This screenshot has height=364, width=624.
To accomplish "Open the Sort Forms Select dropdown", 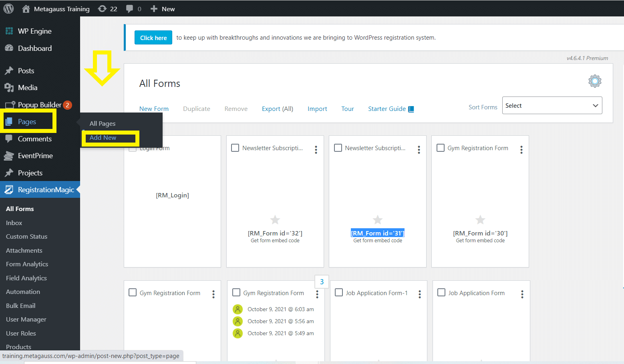I will point(552,106).
